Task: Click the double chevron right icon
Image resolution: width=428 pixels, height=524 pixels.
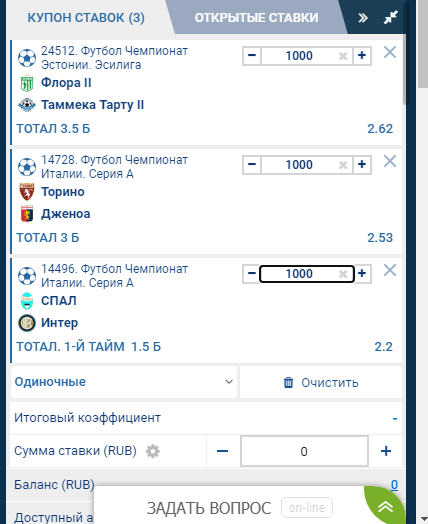Action: point(363,18)
